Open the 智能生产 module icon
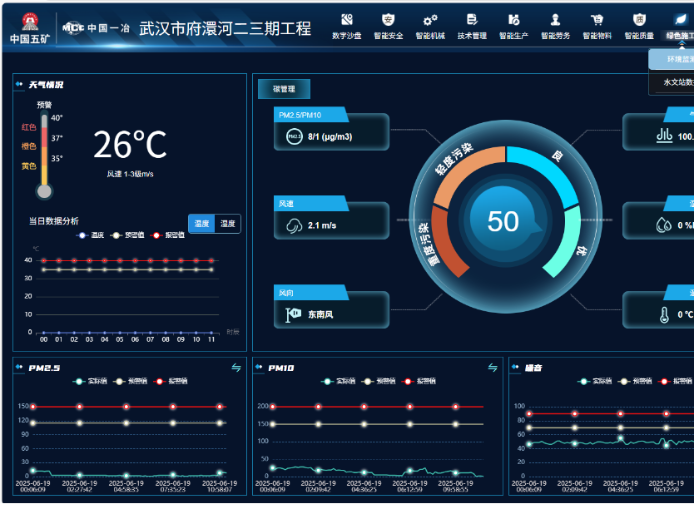Screen dimensions: 694x505 (x=513, y=21)
